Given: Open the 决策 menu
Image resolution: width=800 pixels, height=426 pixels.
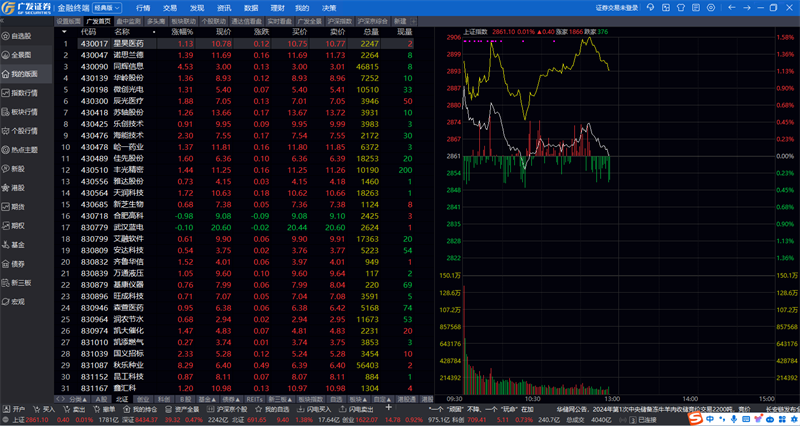Looking at the screenshot, I should click(329, 8).
